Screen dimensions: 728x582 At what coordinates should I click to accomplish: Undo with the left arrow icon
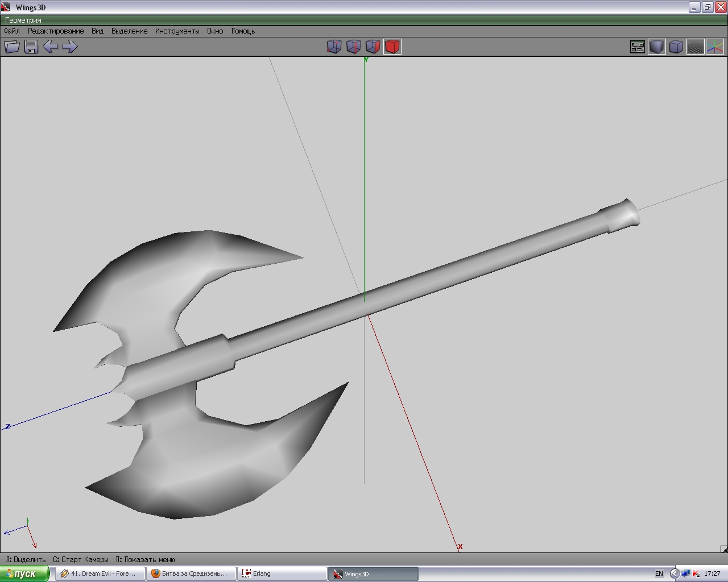[x=51, y=47]
